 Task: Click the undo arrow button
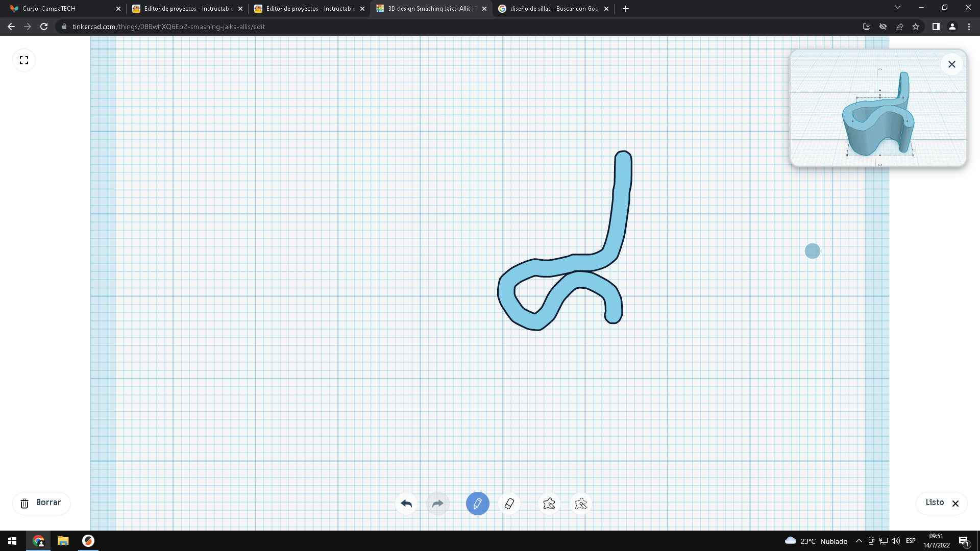click(406, 504)
